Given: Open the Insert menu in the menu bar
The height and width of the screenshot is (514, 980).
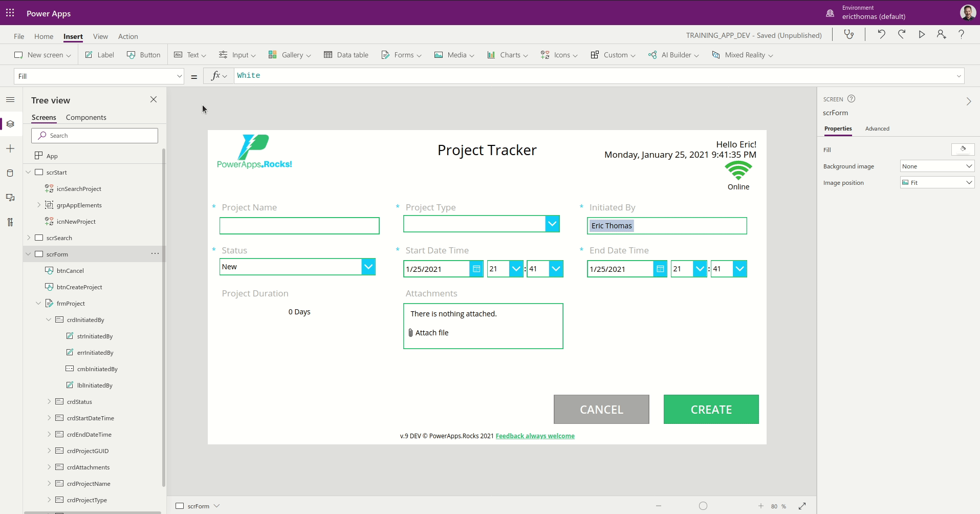Looking at the screenshot, I should 73,36.
